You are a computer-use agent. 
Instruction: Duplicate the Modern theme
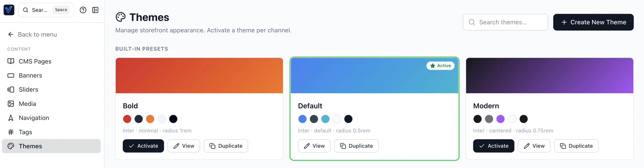[x=576, y=146]
